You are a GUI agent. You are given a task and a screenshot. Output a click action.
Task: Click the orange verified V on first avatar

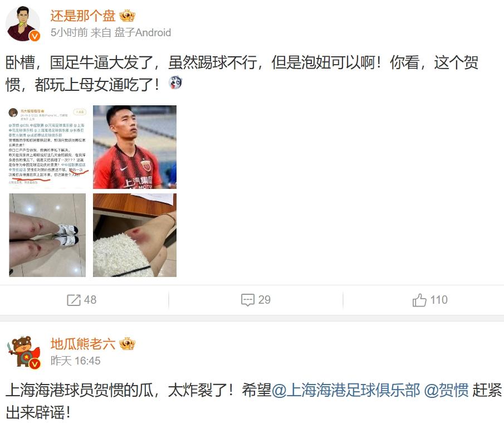pos(35,36)
